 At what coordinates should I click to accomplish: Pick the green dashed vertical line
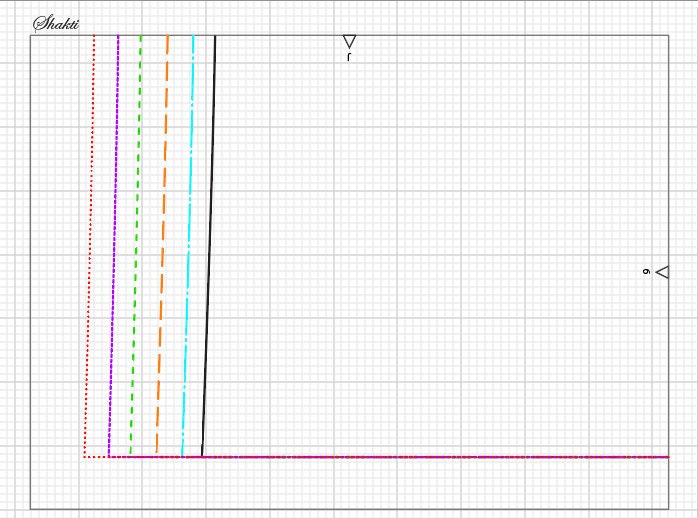(136, 250)
